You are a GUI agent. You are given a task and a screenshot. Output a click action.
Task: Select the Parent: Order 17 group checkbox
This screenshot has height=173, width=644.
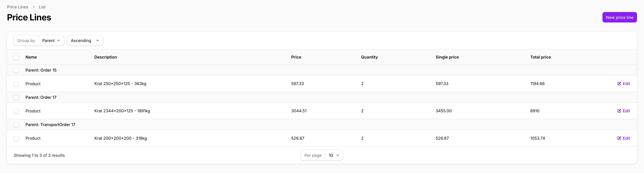coord(16,98)
